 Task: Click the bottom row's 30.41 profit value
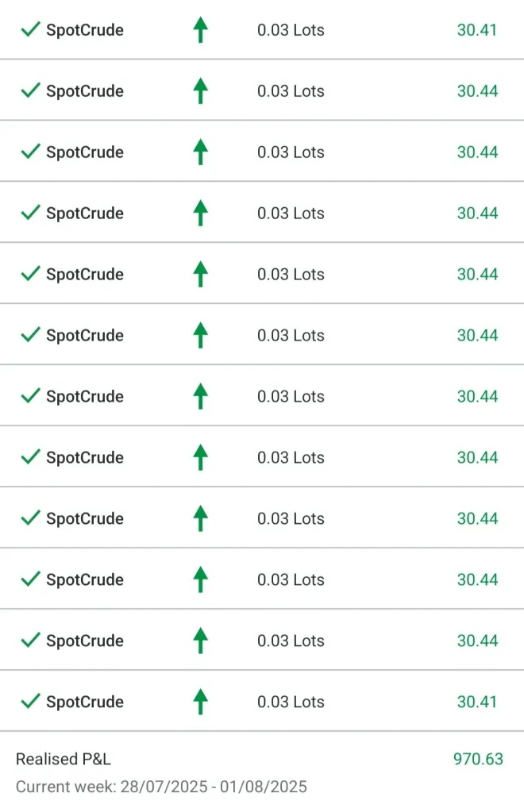coord(477,702)
